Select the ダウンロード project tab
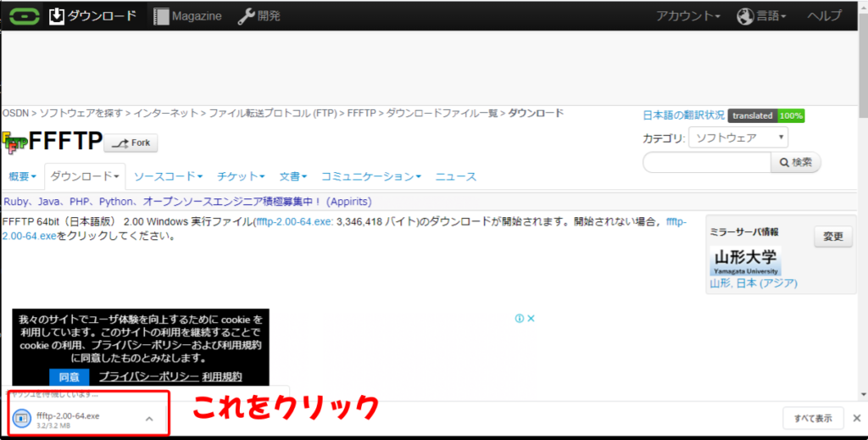 tap(85, 176)
